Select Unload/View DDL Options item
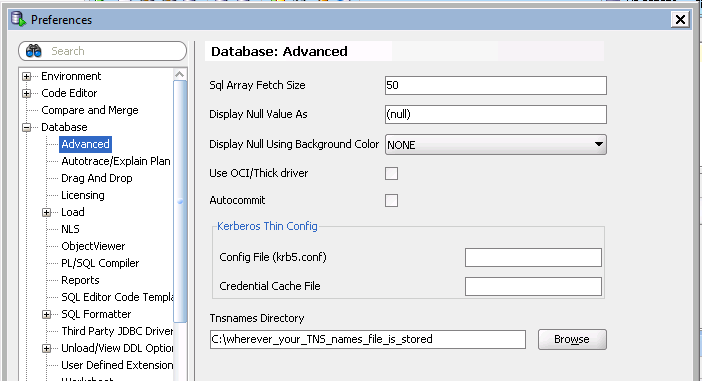This screenshot has width=702, height=381. coord(117,348)
